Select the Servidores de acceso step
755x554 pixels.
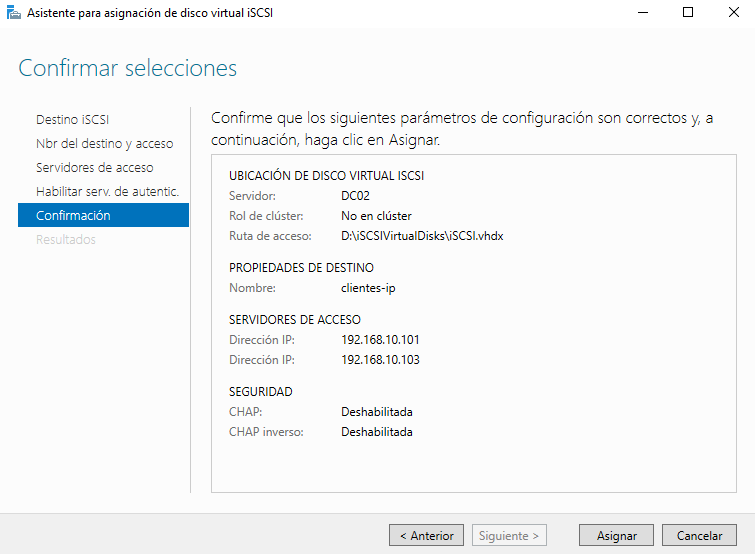94,167
